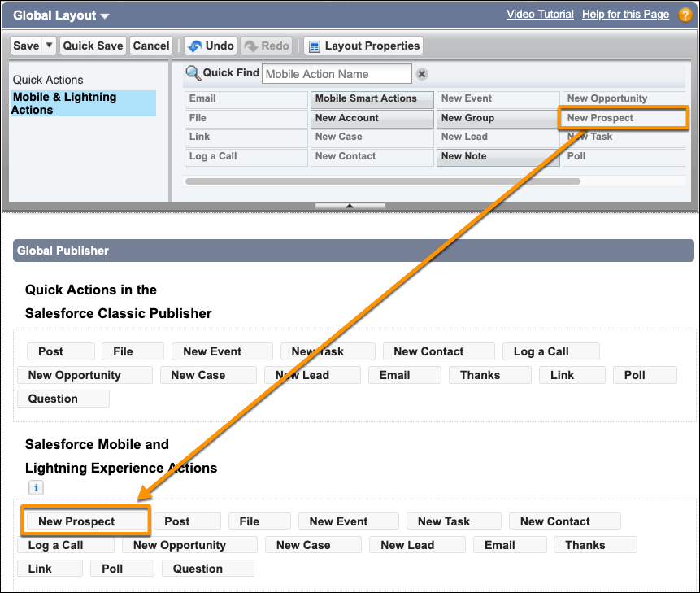The image size is (700, 593).
Task: Select File in the palette
Action: 246,118
